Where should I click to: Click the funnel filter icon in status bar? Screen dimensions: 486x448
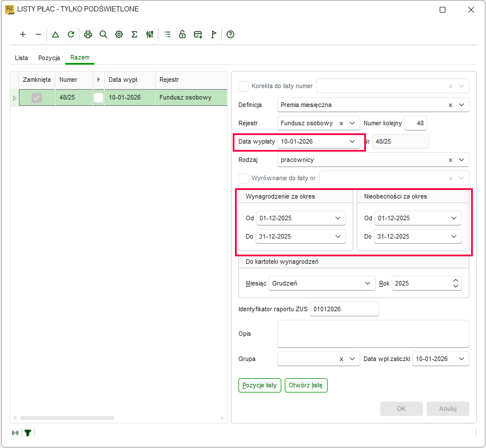tap(28, 433)
